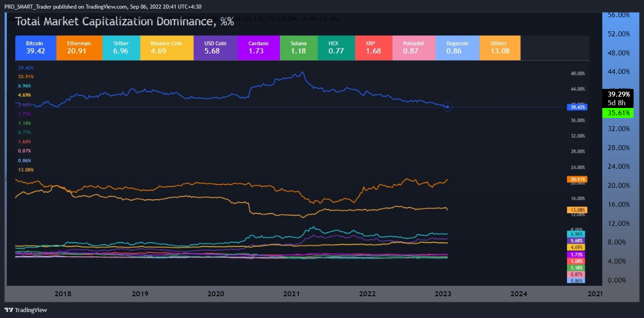Click the 2022 label on the time axis
The width and height of the screenshot is (644, 318).
coord(368,294)
